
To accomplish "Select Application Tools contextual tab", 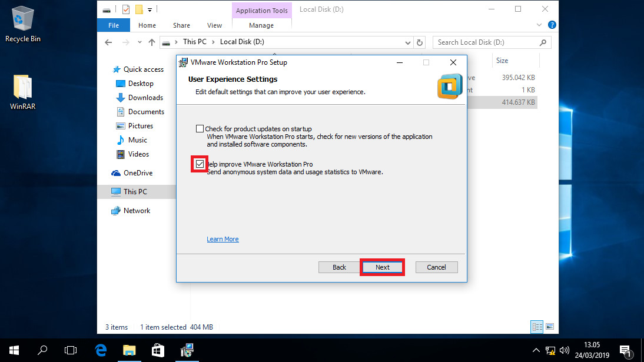I will (262, 10).
